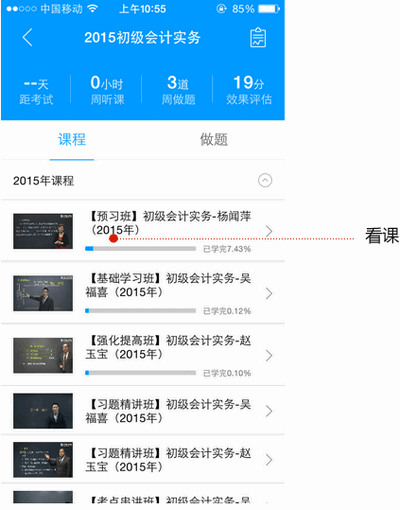This screenshot has width=400, height=510.
Task: Click the 2015年课程 section header text
Action: pos(44,181)
